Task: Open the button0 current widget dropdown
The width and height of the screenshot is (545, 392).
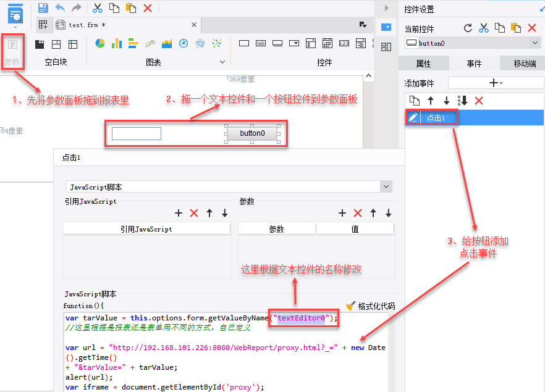Action: tap(535, 43)
